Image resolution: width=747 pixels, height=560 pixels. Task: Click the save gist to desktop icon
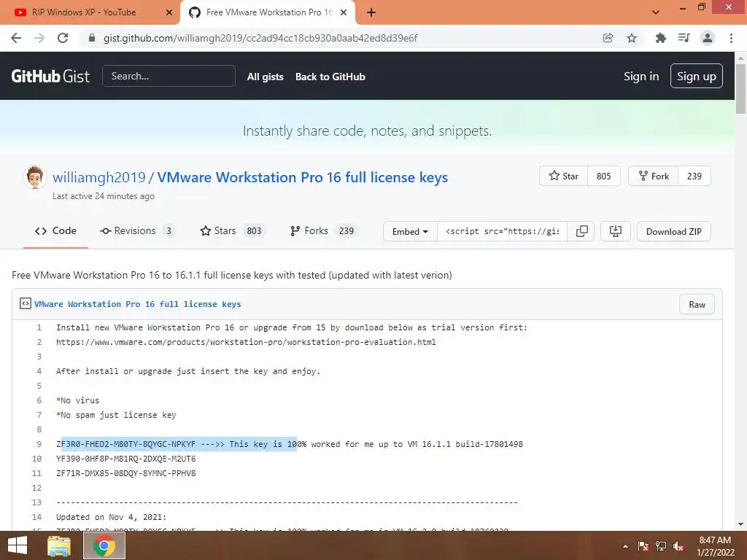pyautogui.click(x=616, y=231)
